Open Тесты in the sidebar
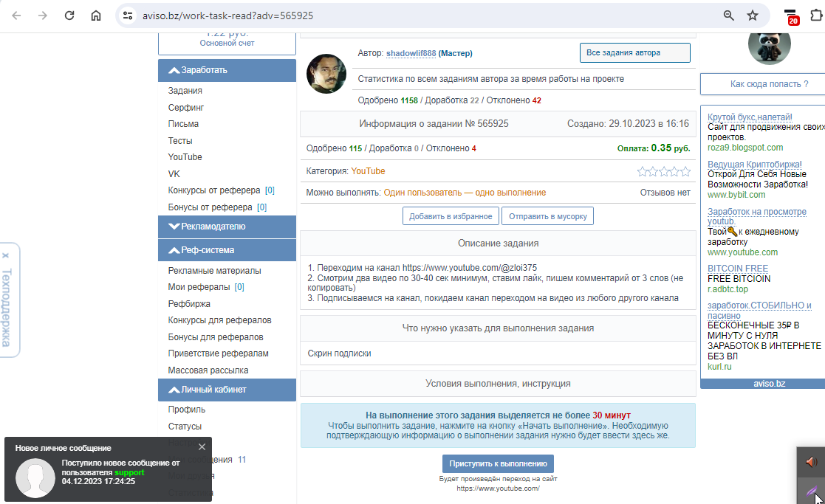Screen dimensions: 825x504 click(x=180, y=141)
